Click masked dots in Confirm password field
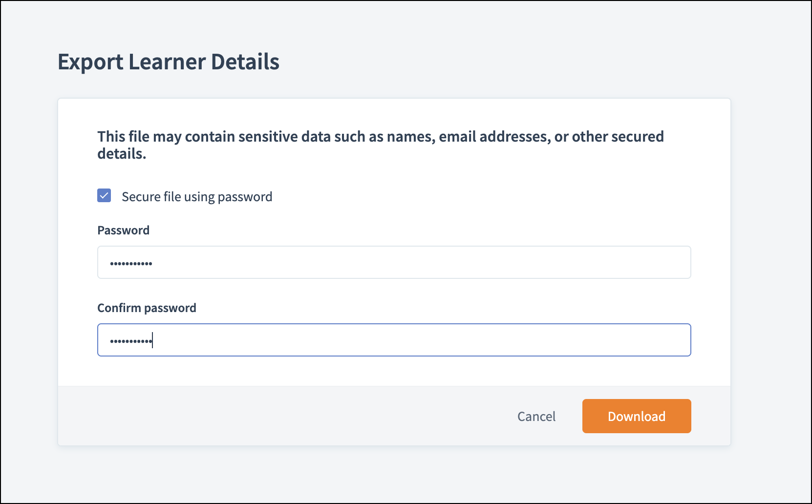This screenshot has height=504, width=812. point(130,341)
